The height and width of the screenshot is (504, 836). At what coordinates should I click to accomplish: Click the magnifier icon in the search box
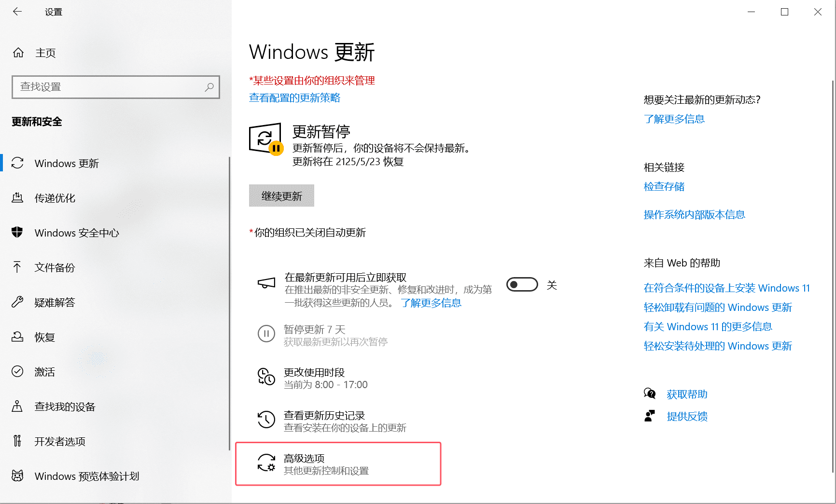[x=209, y=87]
